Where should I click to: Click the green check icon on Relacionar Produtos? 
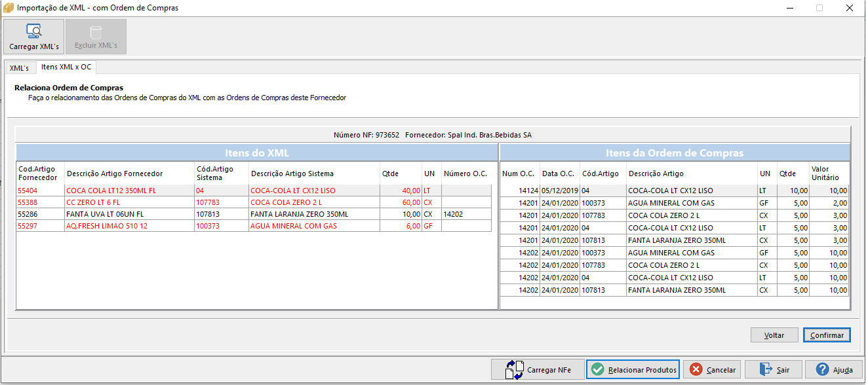click(597, 370)
